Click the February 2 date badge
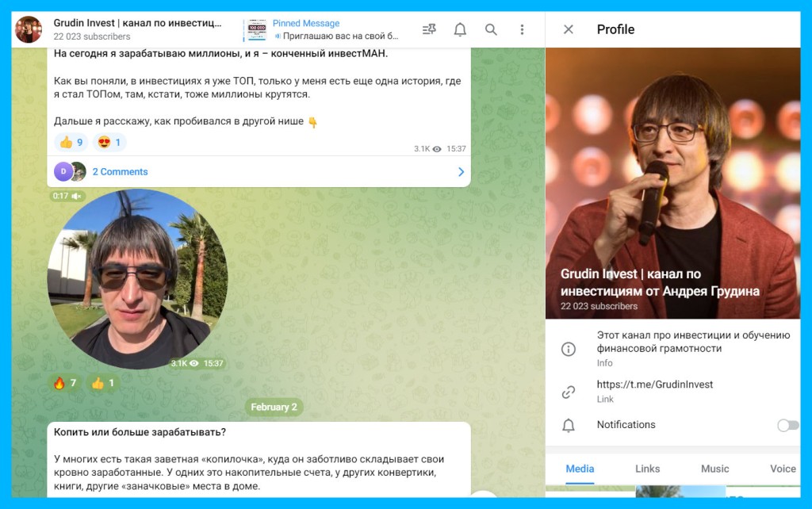Image resolution: width=812 pixels, height=509 pixels. [274, 408]
